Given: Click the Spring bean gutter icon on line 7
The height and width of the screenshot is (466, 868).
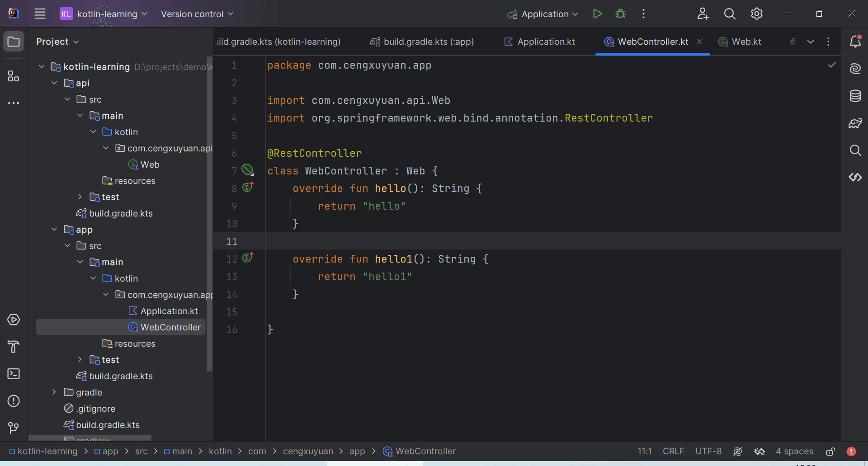Looking at the screenshot, I should [247, 170].
